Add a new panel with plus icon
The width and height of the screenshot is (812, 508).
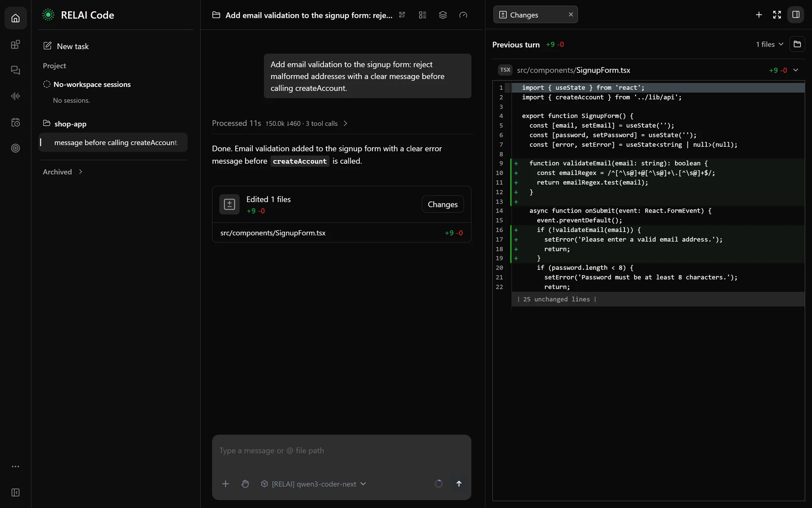pyautogui.click(x=759, y=15)
